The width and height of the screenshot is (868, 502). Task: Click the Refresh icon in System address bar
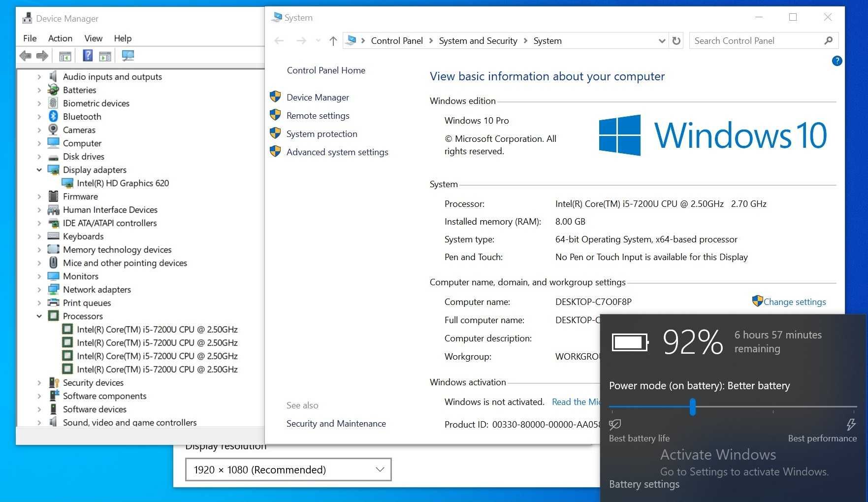pos(676,41)
